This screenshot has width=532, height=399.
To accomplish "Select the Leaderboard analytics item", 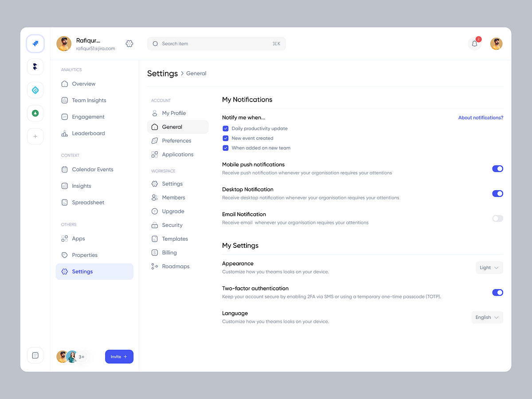I will tap(88, 133).
